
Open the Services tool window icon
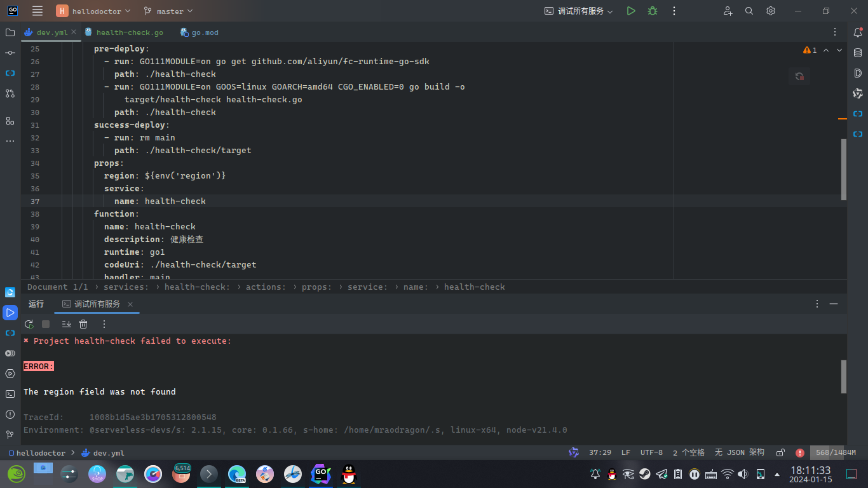tap(10, 374)
